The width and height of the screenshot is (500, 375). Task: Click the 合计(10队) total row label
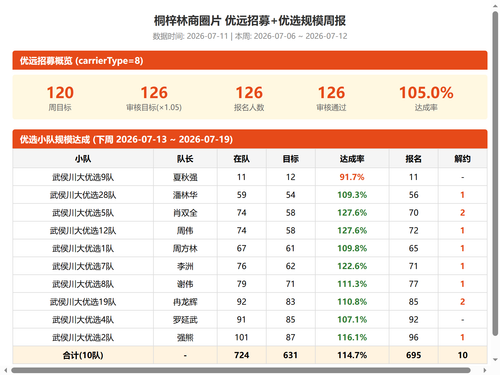(83, 355)
